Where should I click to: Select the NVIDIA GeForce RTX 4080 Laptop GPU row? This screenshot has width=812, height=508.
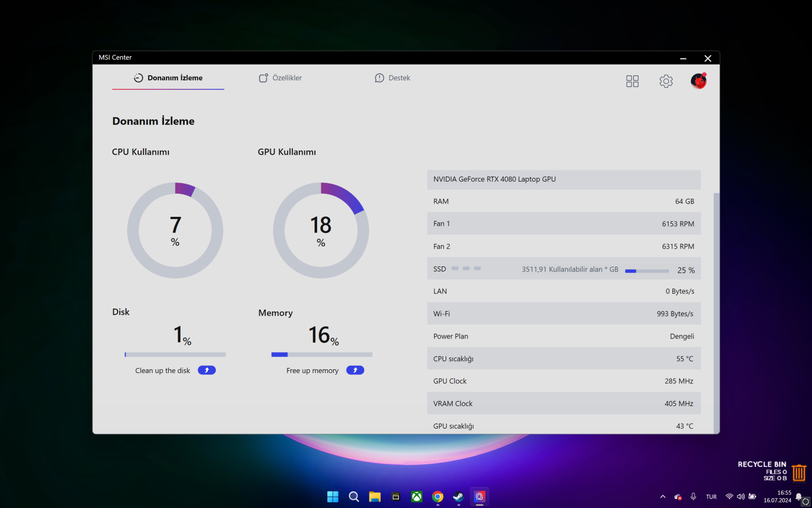tap(564, 179)
